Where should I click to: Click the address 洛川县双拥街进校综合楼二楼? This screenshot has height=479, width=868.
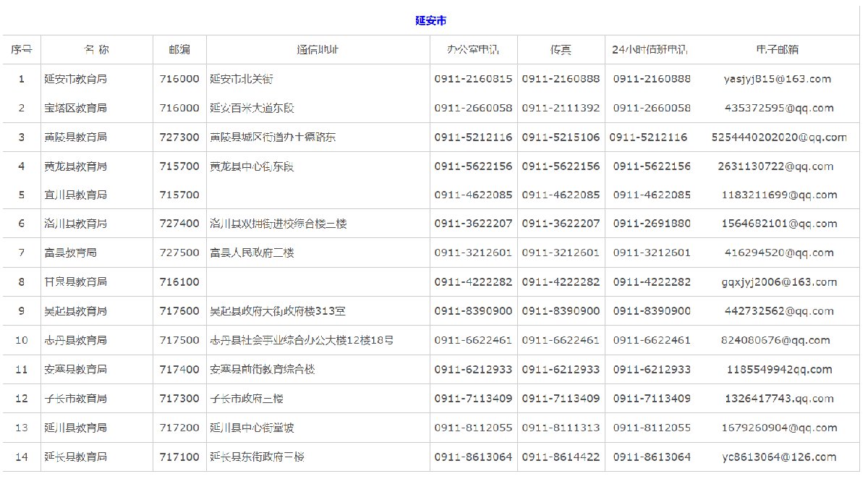point(278,224)
